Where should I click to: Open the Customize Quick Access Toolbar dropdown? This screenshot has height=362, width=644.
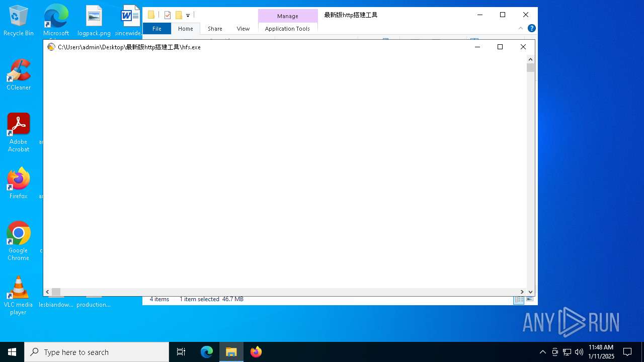click(188, 16)
